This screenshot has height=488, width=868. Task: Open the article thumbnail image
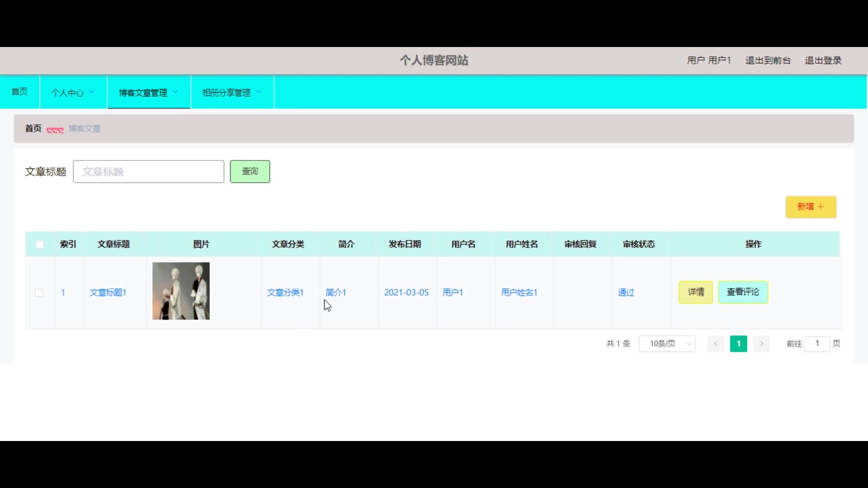[x=181, y=291]
